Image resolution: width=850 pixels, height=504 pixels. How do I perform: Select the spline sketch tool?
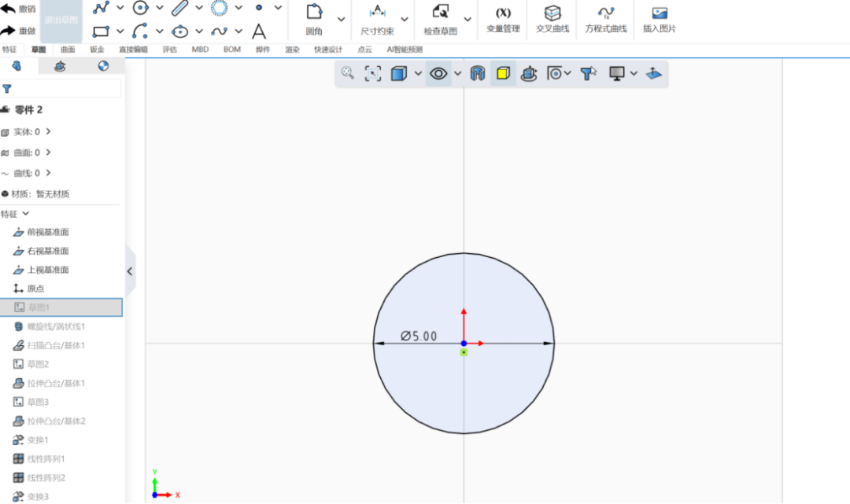pyautogui.click(x=219, y=31)
